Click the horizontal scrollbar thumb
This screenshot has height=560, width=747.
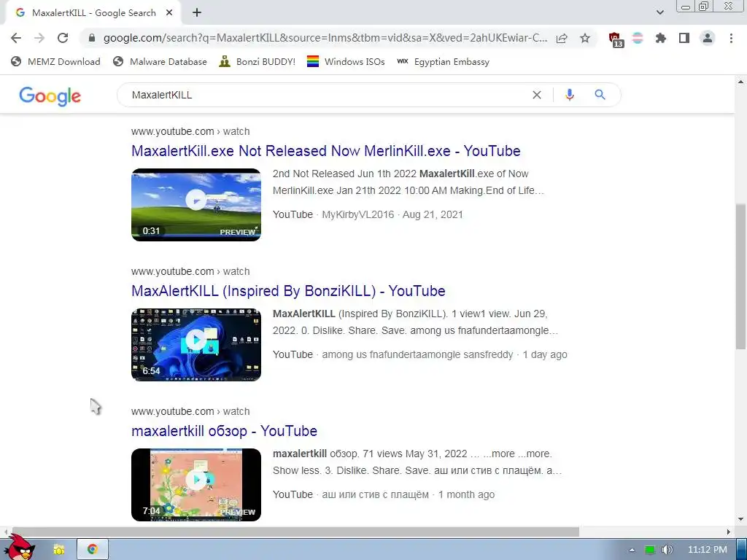point(295,532)
